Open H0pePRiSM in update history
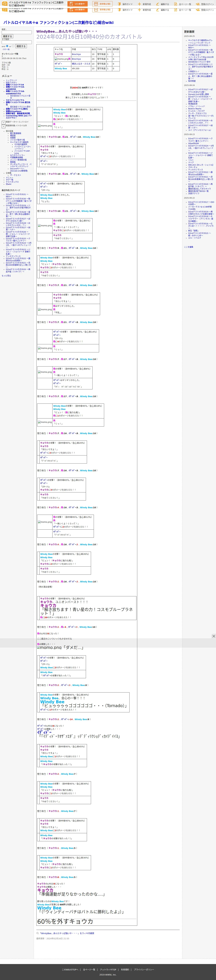The width and height of the screenshot is (216, 980). point(193,143)
